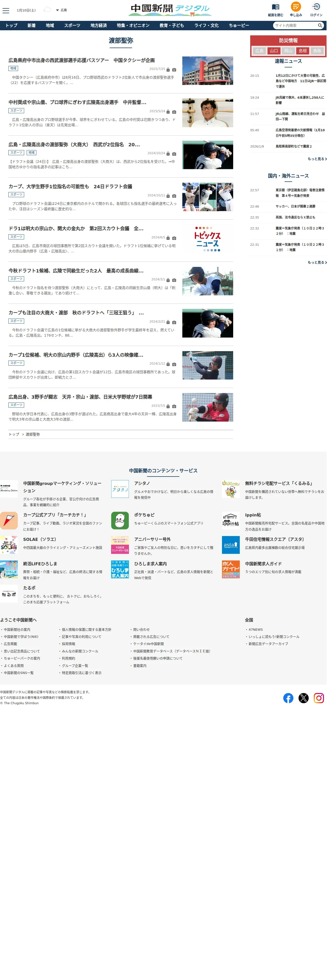Click トピックスニュース thumbnail image
This screenshot has height=980, width=327.
207,239
